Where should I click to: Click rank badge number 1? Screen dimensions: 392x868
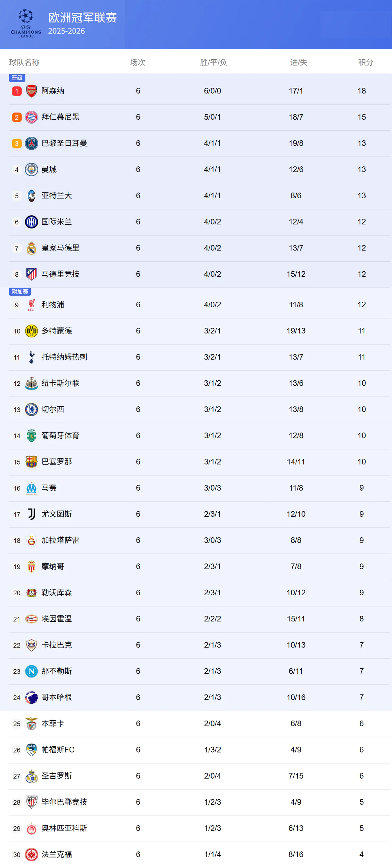17,91
